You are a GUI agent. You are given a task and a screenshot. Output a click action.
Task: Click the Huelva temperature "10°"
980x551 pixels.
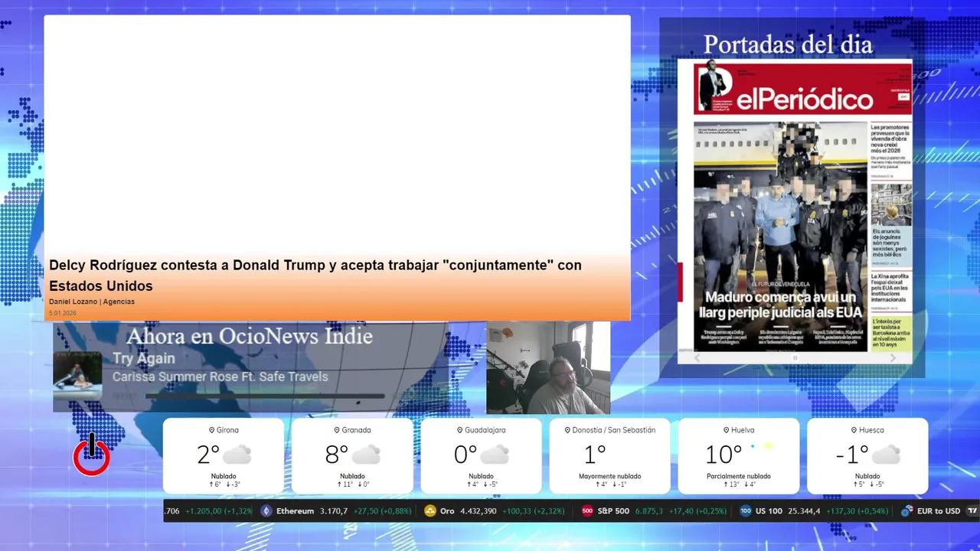click(724, 455)
